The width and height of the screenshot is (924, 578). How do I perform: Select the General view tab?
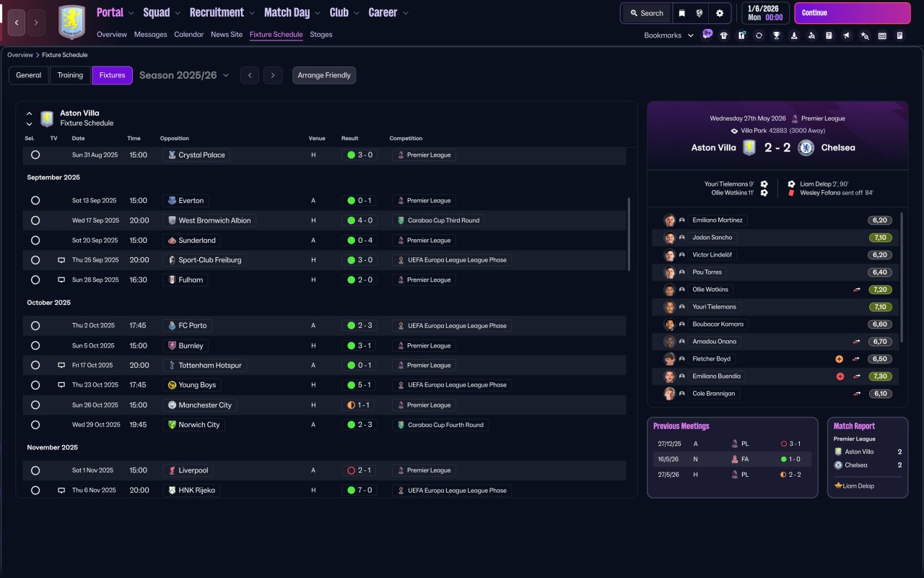pyautogui.click(x=29, y=75)
